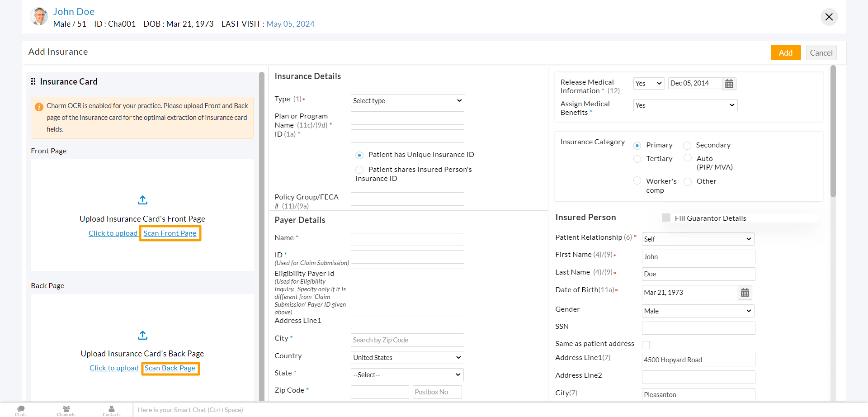The width and height of the screenshot is (868, 417).
Task: Enable the Fill Guarantor Details checkbox
Action: tap(666, 218)
